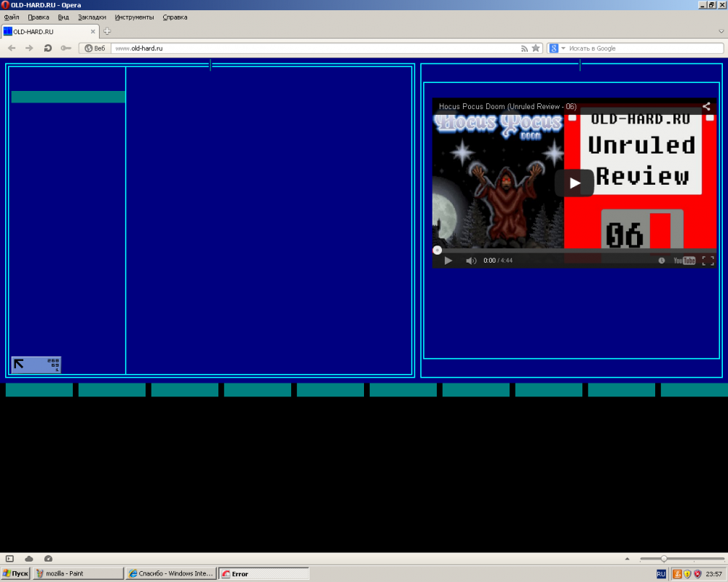
Task: Open the Инструменты menu
Action: click(x=134, y=17)
